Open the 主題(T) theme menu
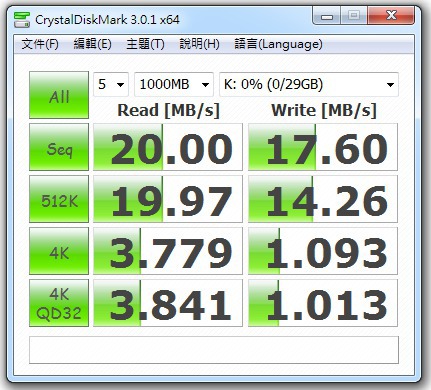Screen dimensions: 431x390 145,44
